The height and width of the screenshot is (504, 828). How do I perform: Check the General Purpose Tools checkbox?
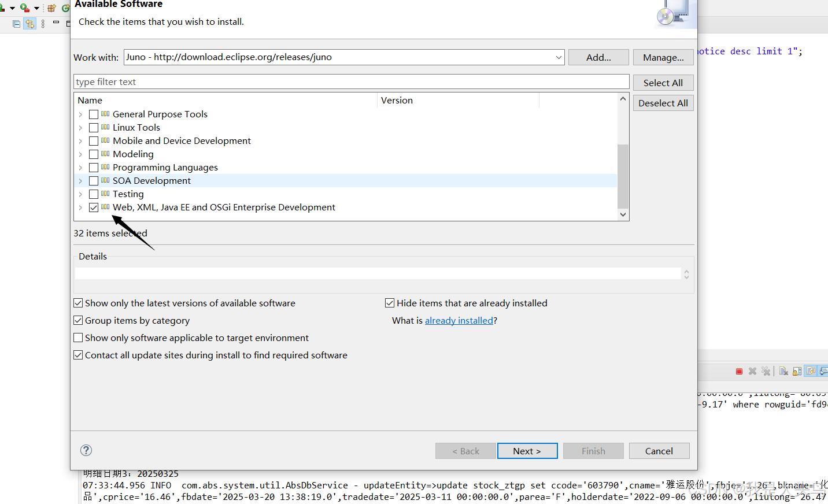(x=94, y=114)
